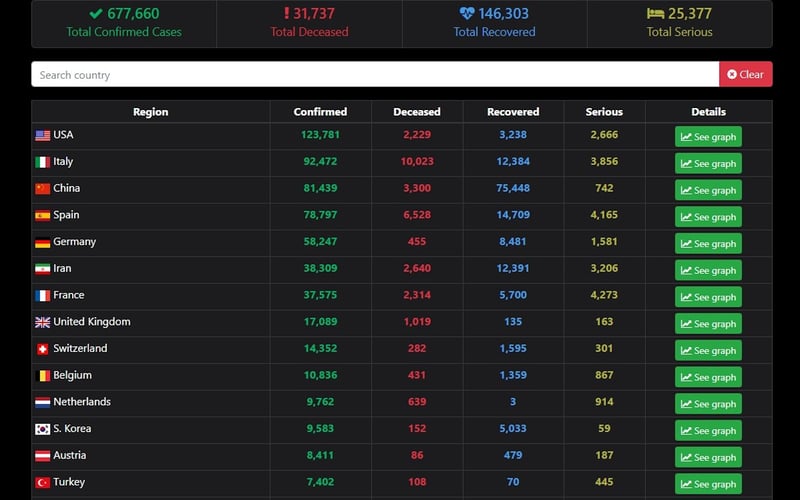Viewport: 800px width, 500px height.
Task: Click the Switzerland country name
Action: pos(80,348)
